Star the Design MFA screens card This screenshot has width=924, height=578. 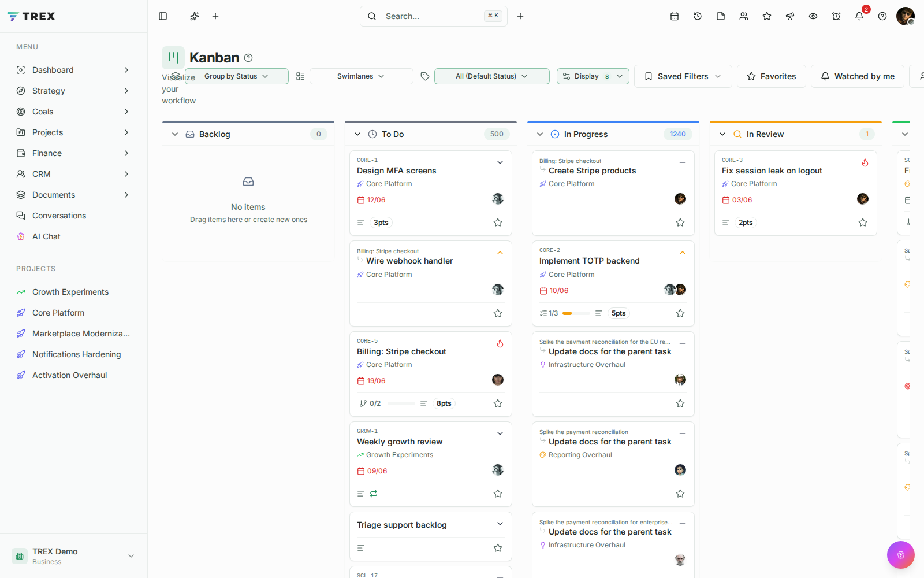(498, 223)
